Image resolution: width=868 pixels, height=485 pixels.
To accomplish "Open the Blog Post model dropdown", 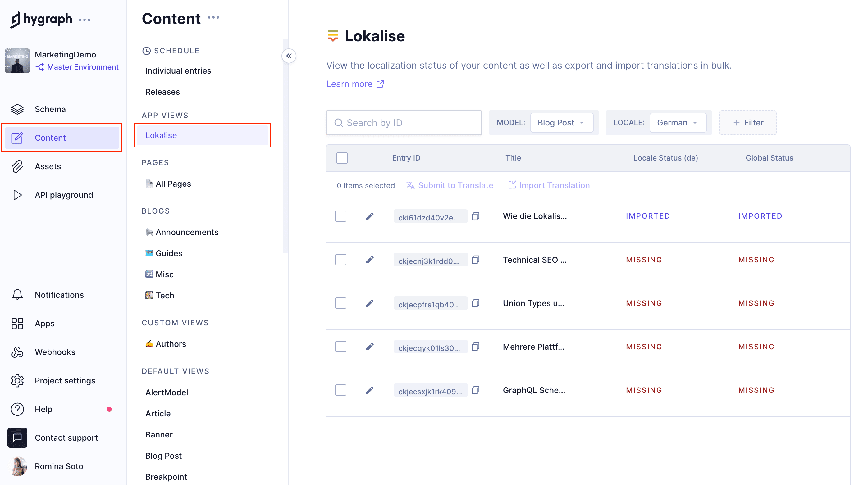I will (x=561, y=123).
